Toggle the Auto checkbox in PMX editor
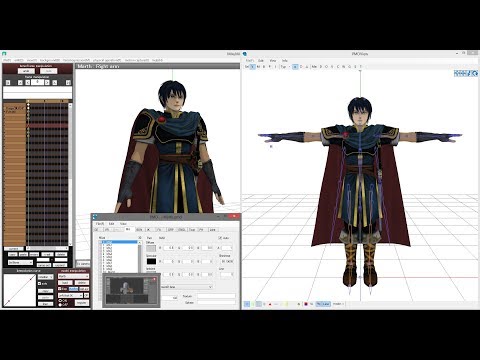 pos(220,238)
